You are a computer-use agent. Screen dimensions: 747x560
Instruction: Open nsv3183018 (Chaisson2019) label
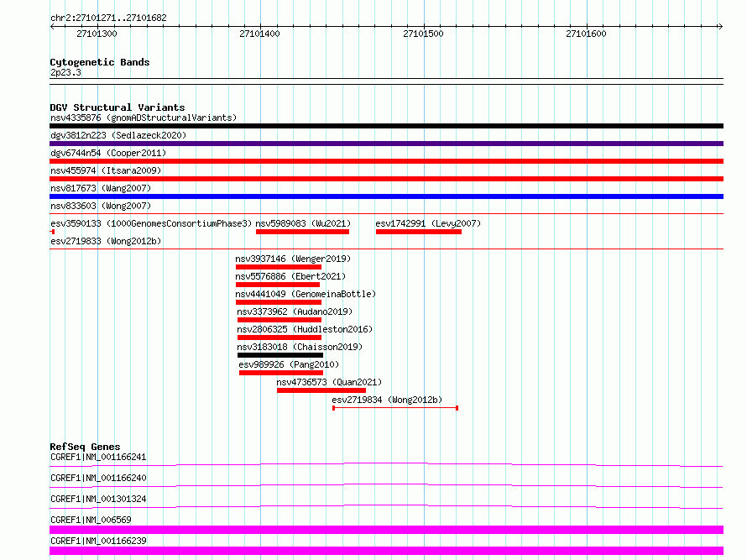click(x=300, y=347)
